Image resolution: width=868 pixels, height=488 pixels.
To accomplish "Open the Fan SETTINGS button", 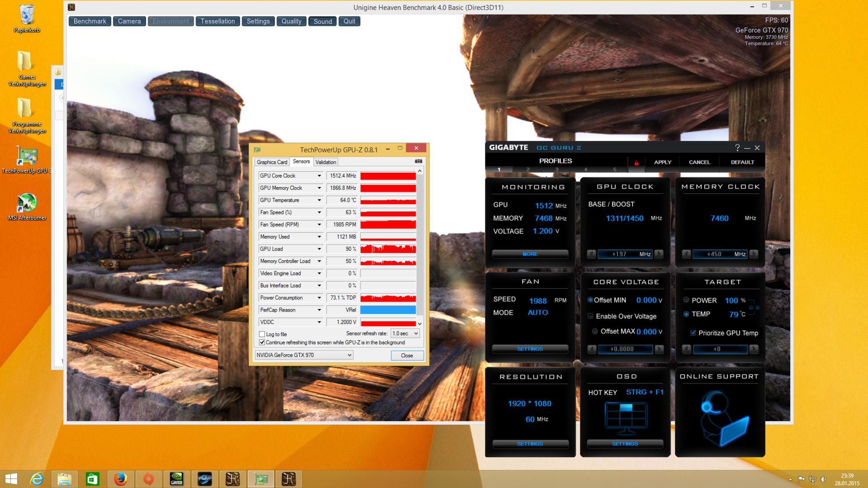I will coord(530,349).
